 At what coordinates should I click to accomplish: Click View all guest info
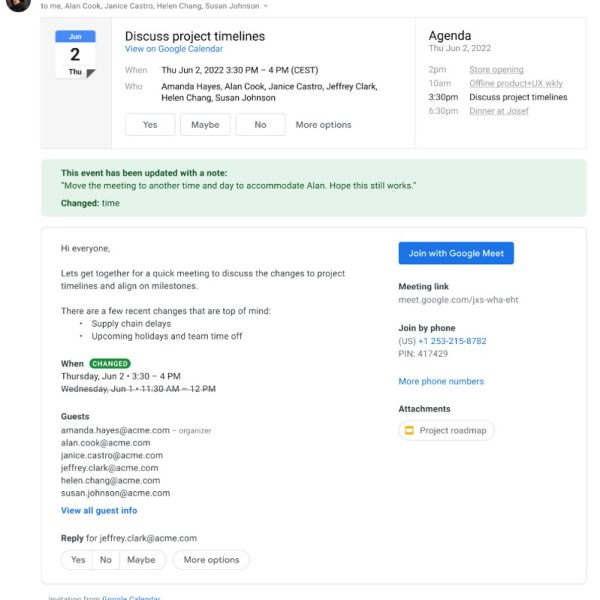tap(99, 511)
